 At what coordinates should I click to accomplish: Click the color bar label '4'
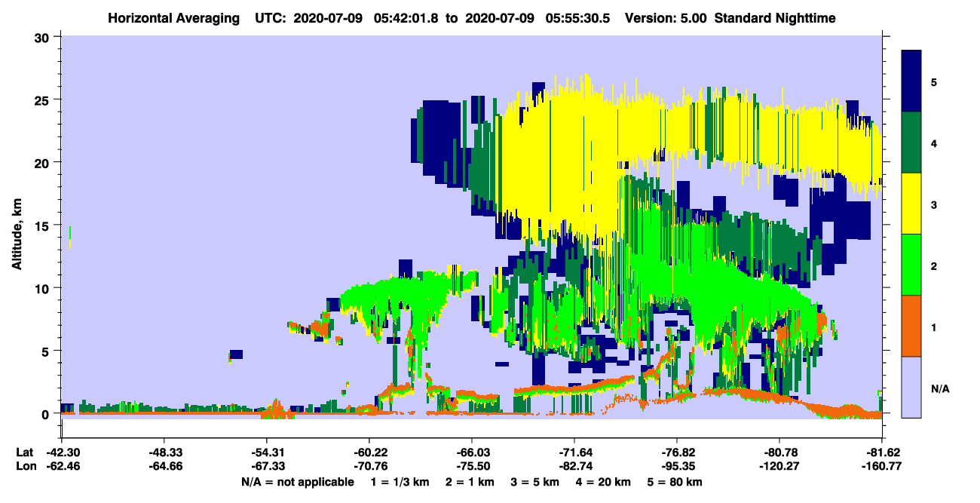click(934, 143)
